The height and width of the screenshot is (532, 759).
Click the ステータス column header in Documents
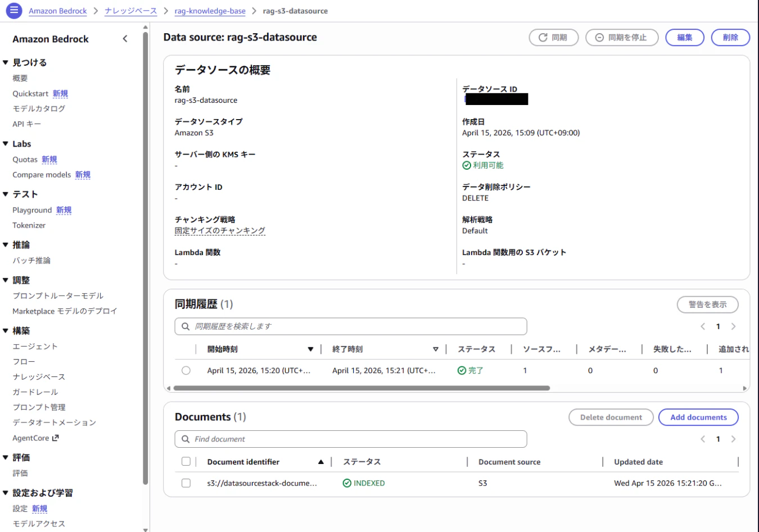pyautogui.click(x=362, y=462)
